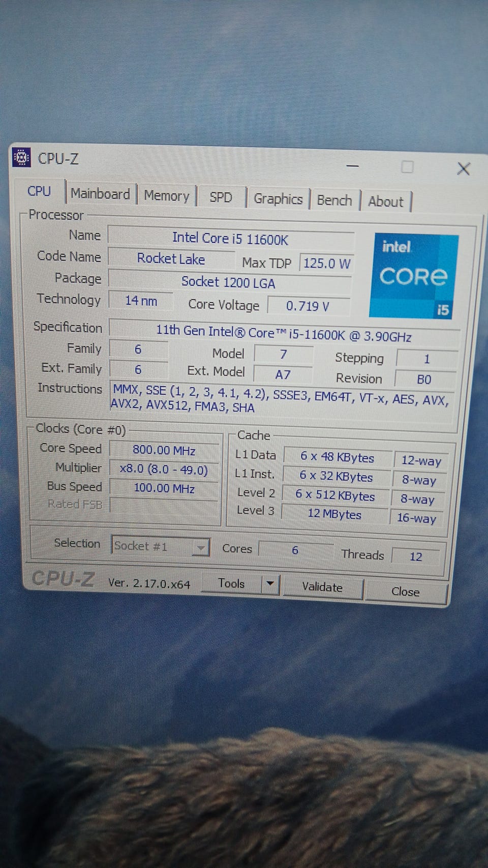Image resolution: width=488 pixels, height=868 pixels.
Task: Switch to the Bench tab
Action: click(334, 200)
